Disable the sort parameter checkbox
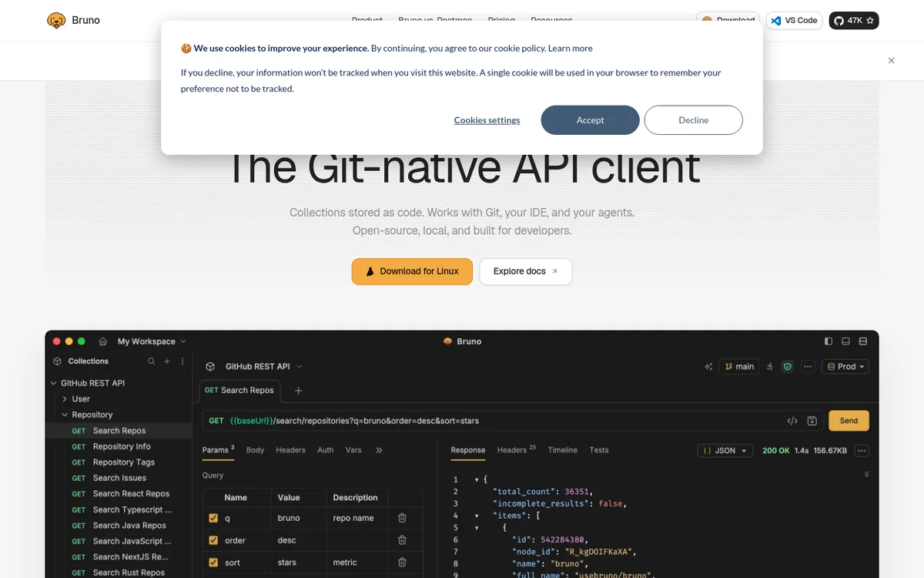The width and height of the screenshot is (924, 578). tap(213, 563)
